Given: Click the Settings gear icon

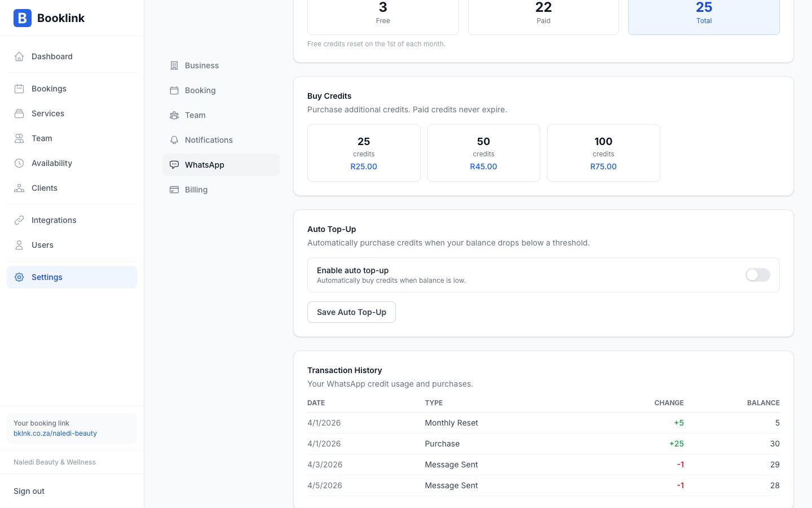Looking at the screenshot, I should (19, 277).
